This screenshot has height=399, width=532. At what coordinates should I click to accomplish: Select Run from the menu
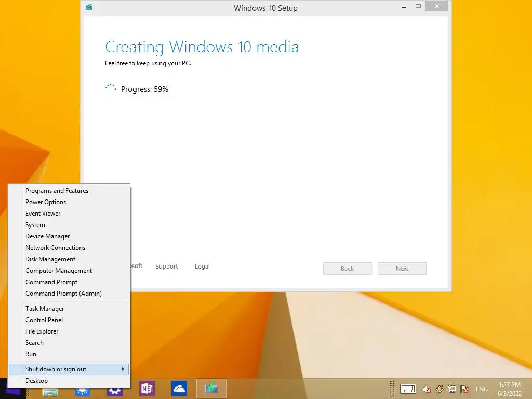[x=69, y=354]
